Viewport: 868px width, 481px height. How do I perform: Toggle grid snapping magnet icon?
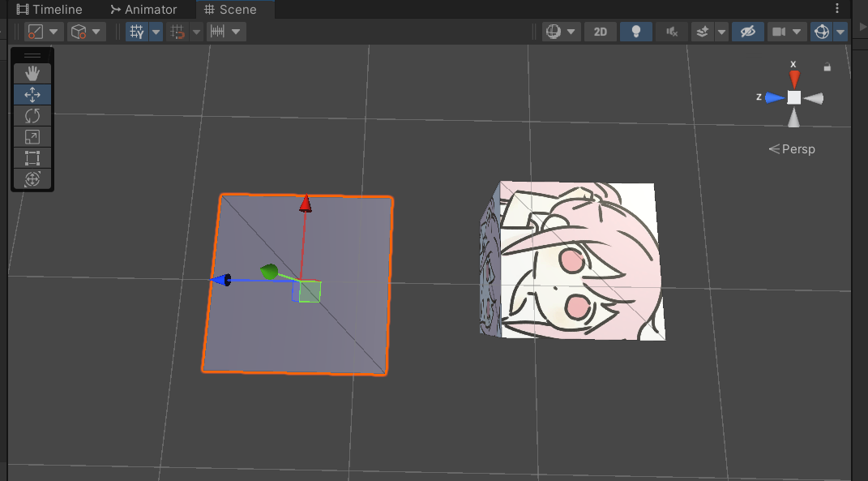tap(177, 32)
